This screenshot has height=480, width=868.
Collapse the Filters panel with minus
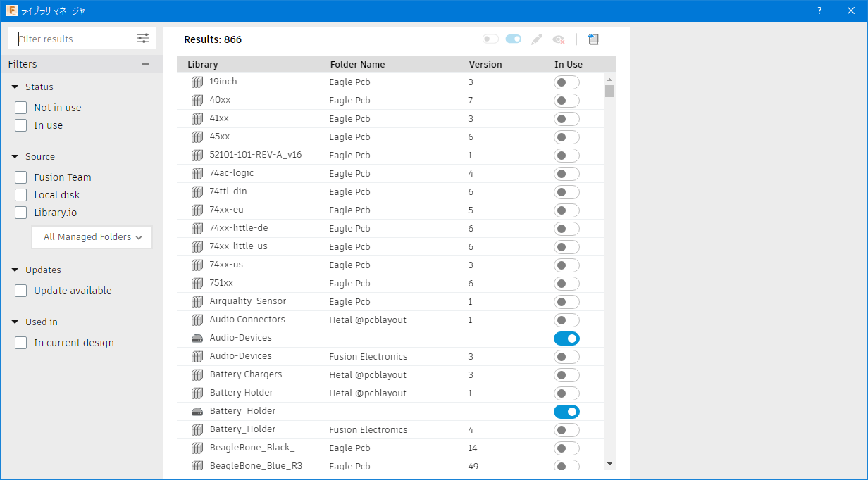(x=145, y=64)
